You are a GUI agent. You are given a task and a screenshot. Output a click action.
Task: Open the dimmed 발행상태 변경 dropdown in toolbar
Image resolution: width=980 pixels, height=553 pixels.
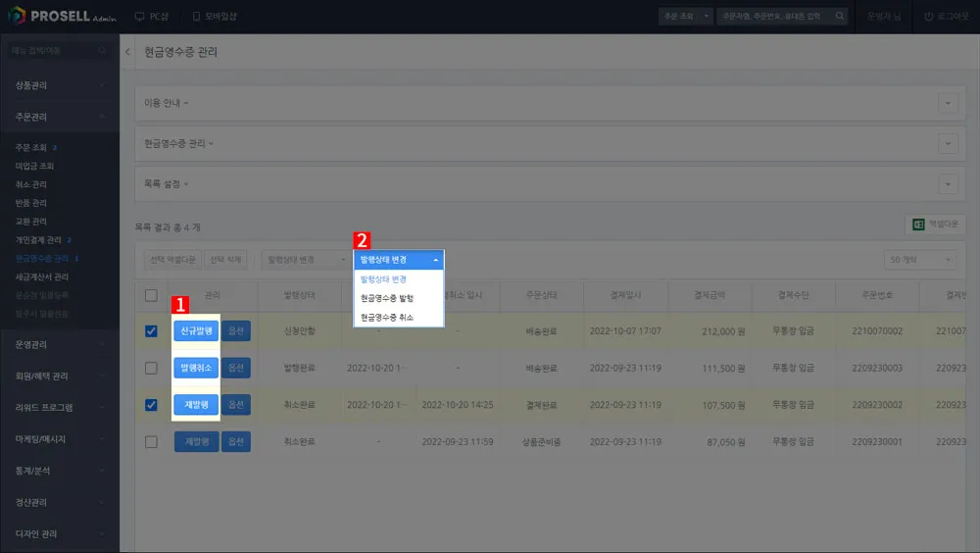pos(306,260)
